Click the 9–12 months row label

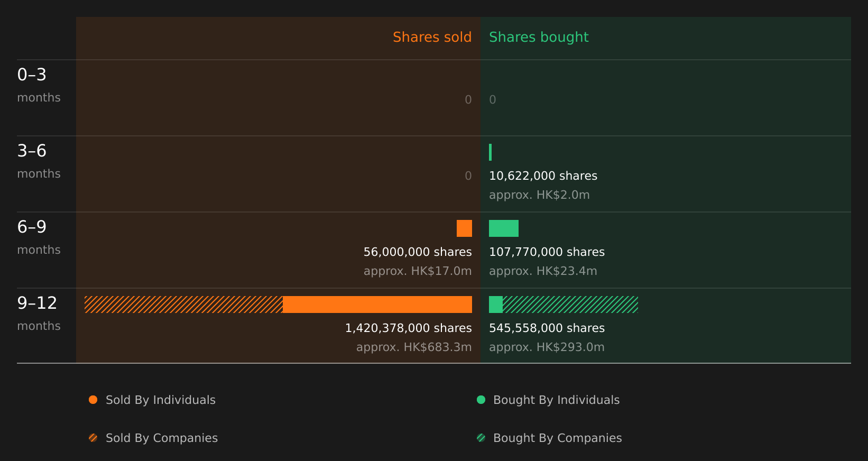click(39, 314)
